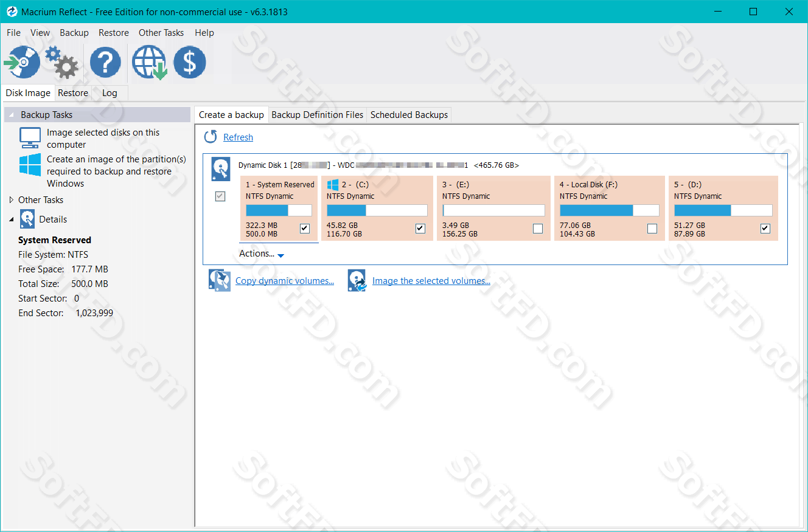The height and width of the screenshot is (532, 808).
Task: Open the Help menu
Action: [x=204, y=33]
